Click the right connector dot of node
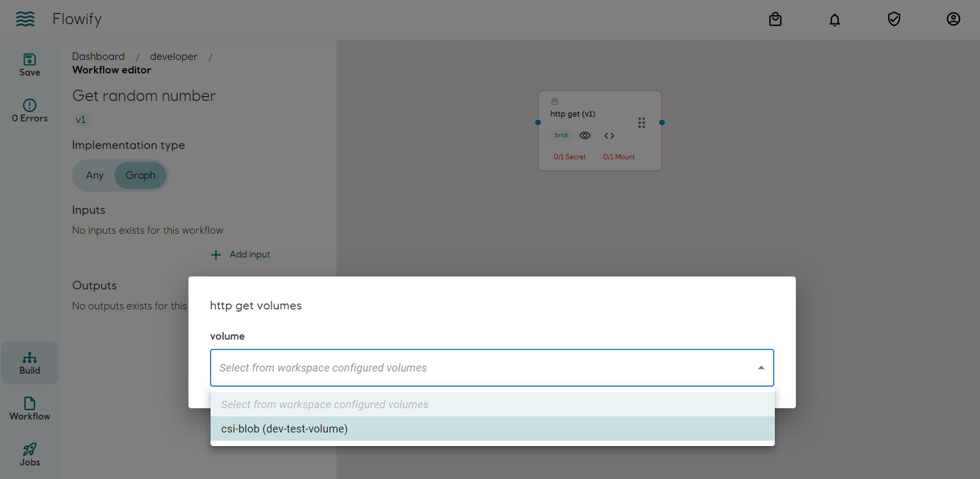This screenshot has height=479, width=980. [x=662, y=123]
